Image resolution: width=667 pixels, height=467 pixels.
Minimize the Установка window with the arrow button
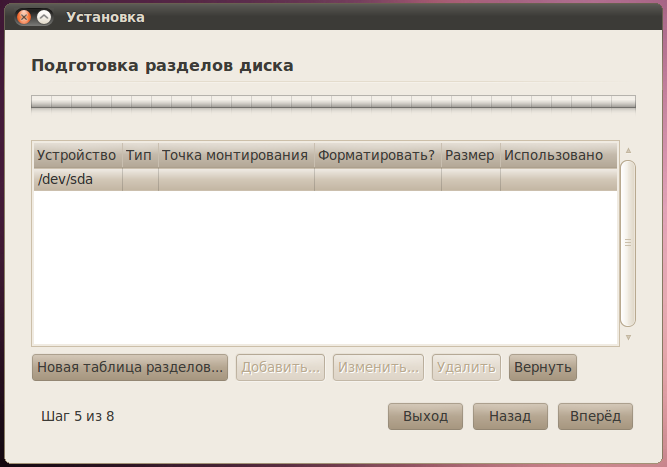tap(44, 17)
